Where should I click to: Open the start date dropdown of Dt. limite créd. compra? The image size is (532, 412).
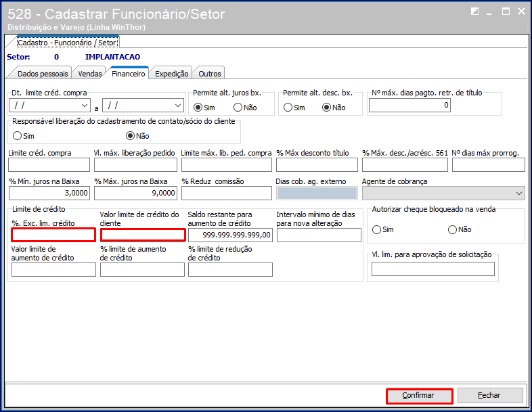(x=85, y=106)
